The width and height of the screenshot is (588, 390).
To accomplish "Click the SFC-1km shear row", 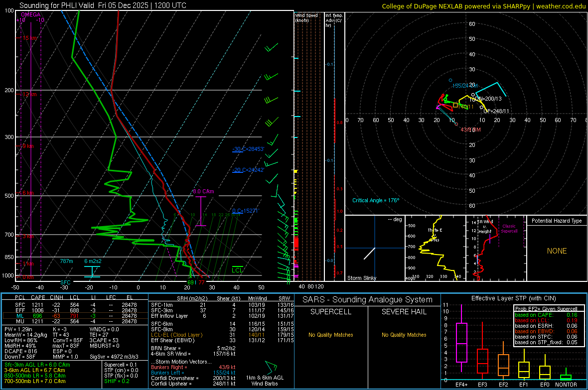I will (x=222, y=305).
